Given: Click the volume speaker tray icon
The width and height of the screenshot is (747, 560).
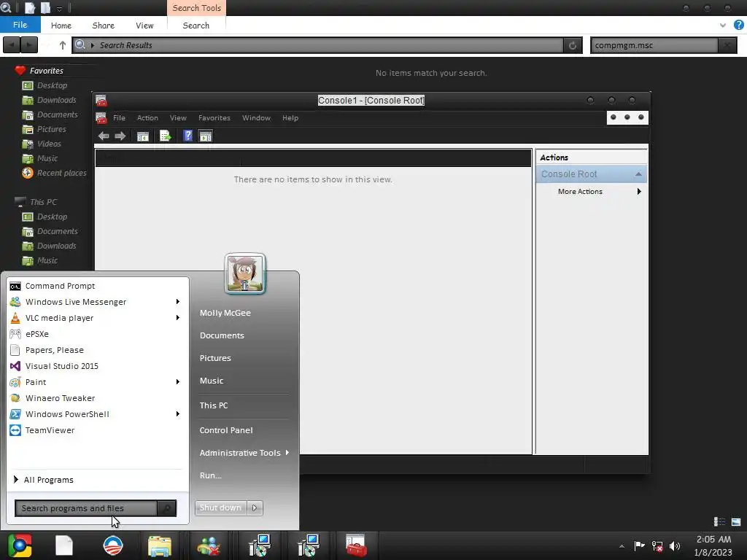Looking at the screenshot, I should [x=675, y=546].
